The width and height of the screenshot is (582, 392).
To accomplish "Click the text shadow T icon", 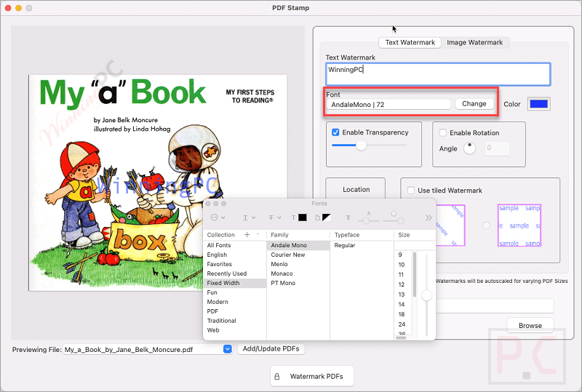I will (348, 218).
